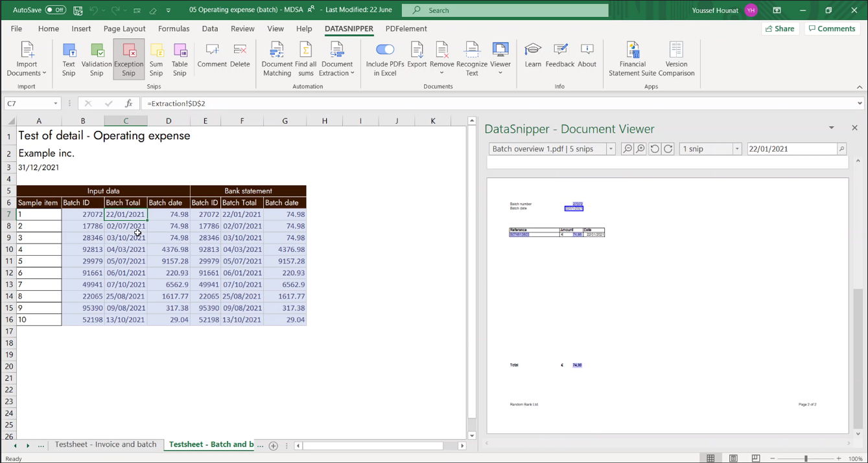Open the Testsheet - Invoice and batch sheet
This screenshot has width=868, height=463.
106,445
